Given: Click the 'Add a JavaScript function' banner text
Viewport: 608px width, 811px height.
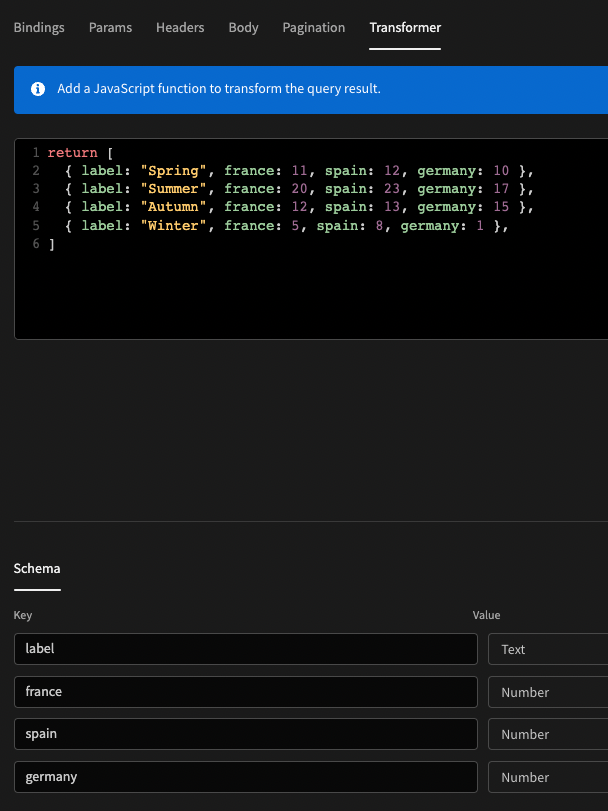Looking at the screenshot, I should [219, 89].
